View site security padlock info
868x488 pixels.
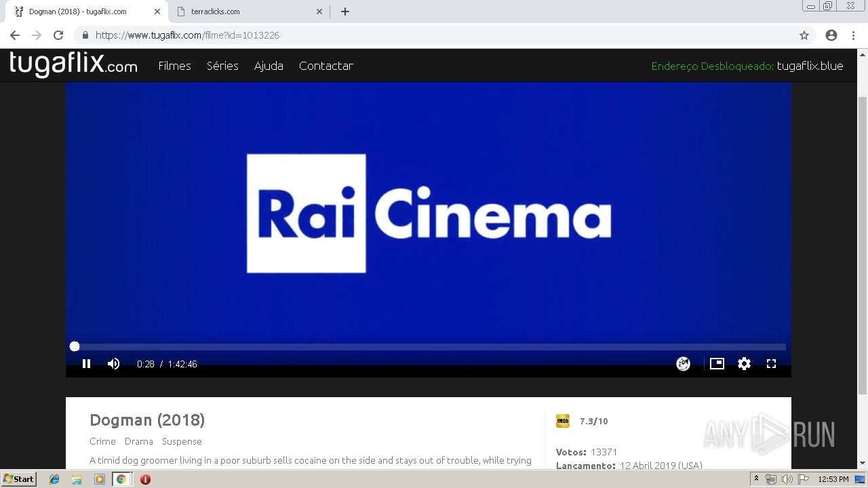[85, 35]
